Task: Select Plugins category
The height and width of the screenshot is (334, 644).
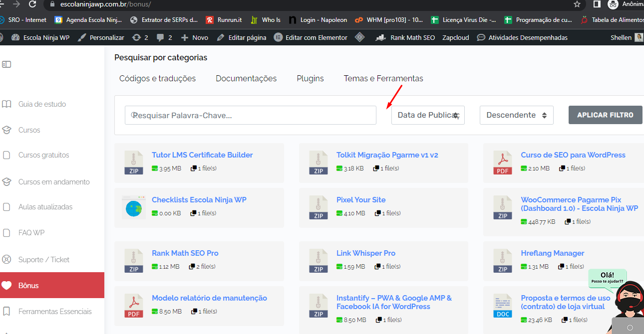Action: tap(310, 78)
